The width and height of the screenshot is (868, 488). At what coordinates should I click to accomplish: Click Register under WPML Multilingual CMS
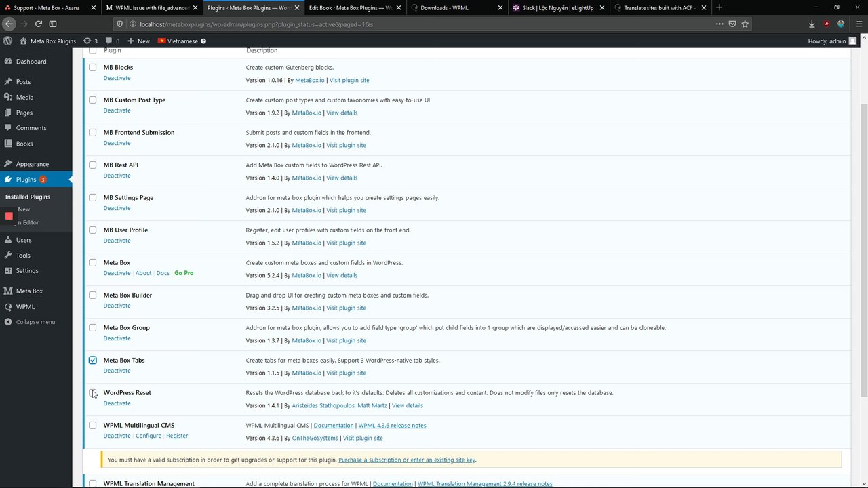(x=177, y=436)
